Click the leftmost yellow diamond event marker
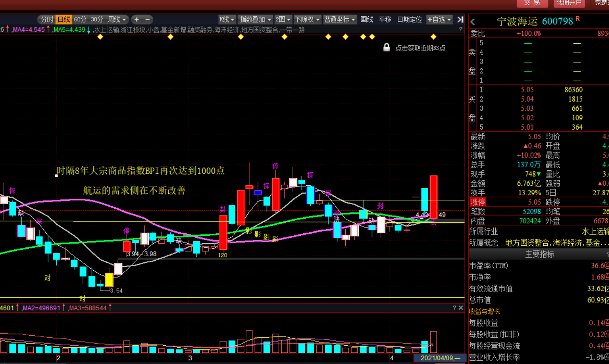The height and width of the screenshot is (364, 609). 100,37
